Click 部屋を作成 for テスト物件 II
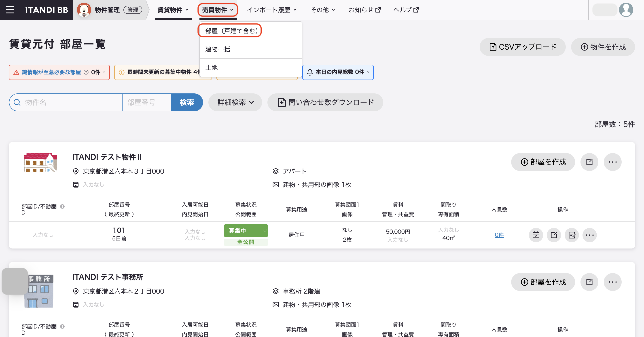Image resolution: width=644 pixels, height=337 pixels. click(543, 162)
